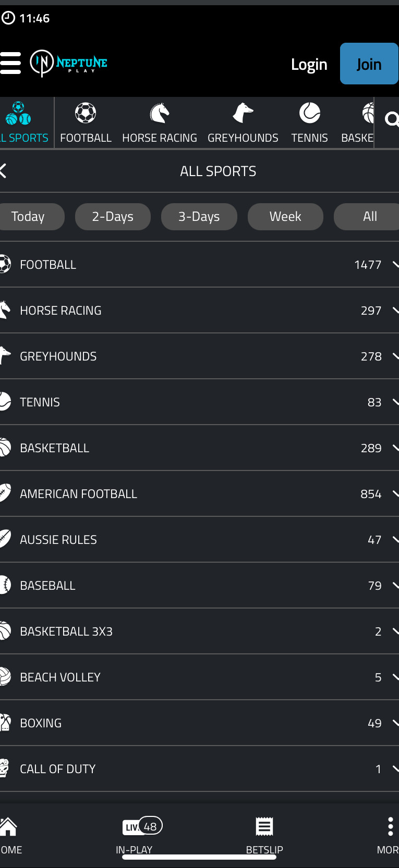Screen dimensions: 399x868
Task: Click the Neptune Play logo
Action: 69,63
